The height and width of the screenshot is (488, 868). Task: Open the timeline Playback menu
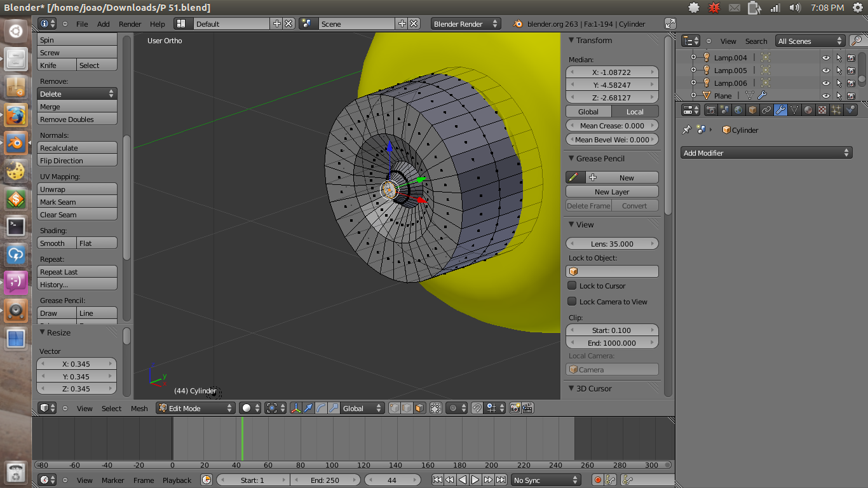(177, 480)
